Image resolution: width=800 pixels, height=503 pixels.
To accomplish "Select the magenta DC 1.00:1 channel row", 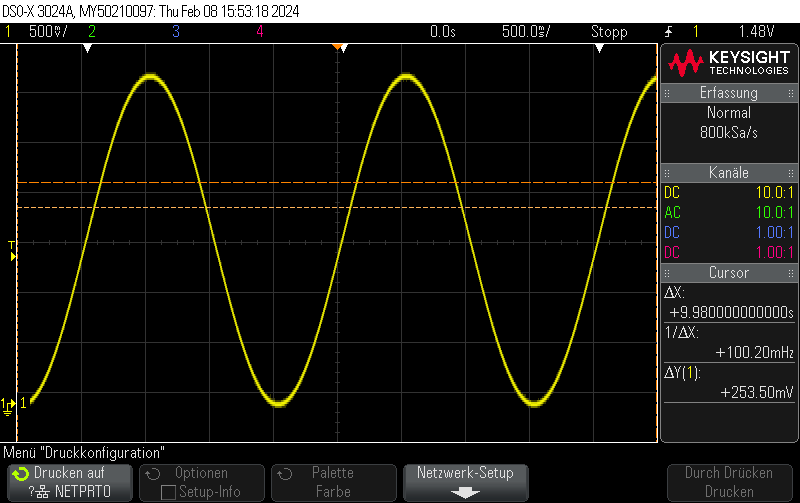I will [729, 252].
